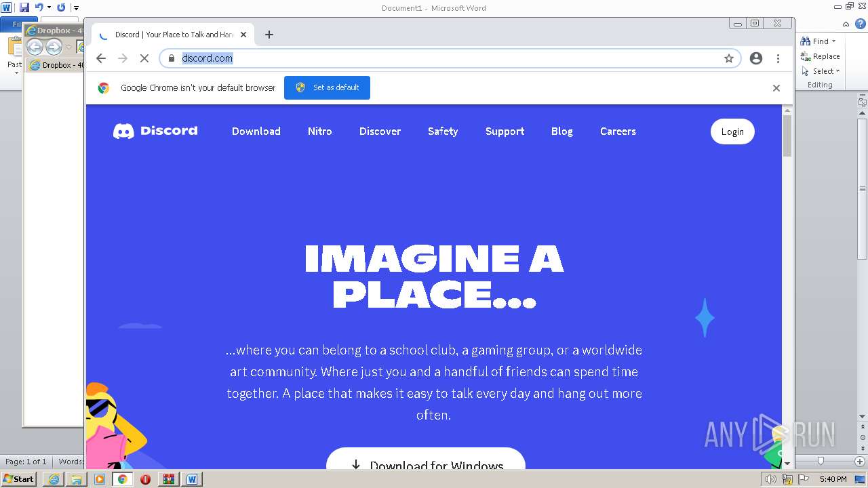Launch Internet Explorer from the taskbar
Screen dimensions: 868x488
pos(54,479)
